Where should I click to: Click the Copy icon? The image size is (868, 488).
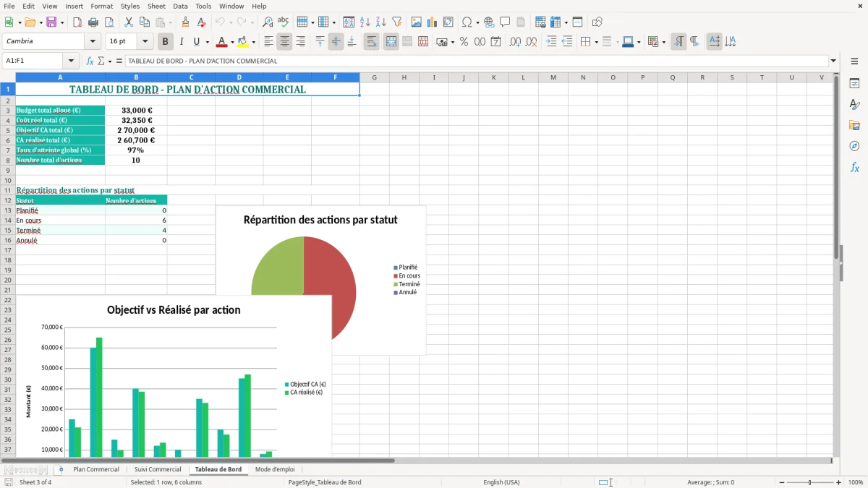145,22
